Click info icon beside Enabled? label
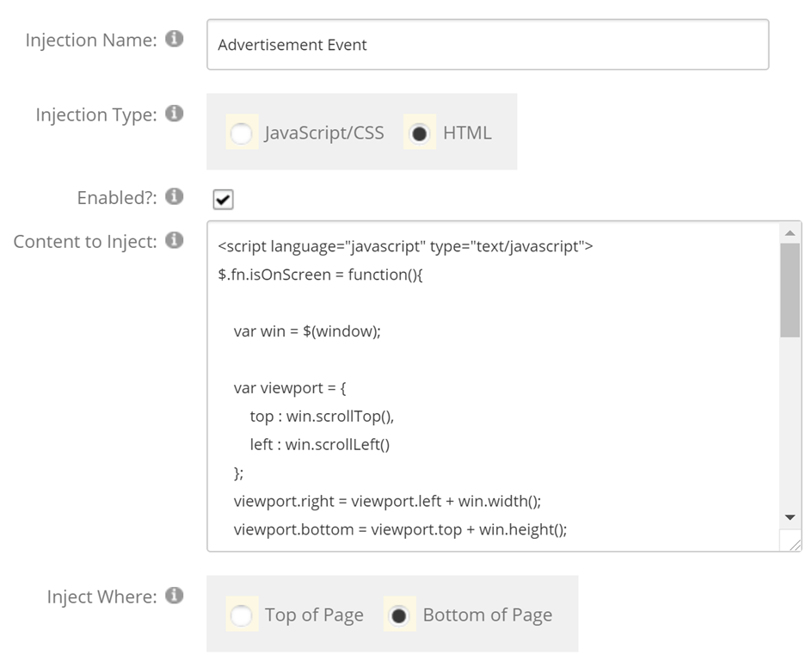The width and height of the screenshot is (812, 661). coord(174,196)
